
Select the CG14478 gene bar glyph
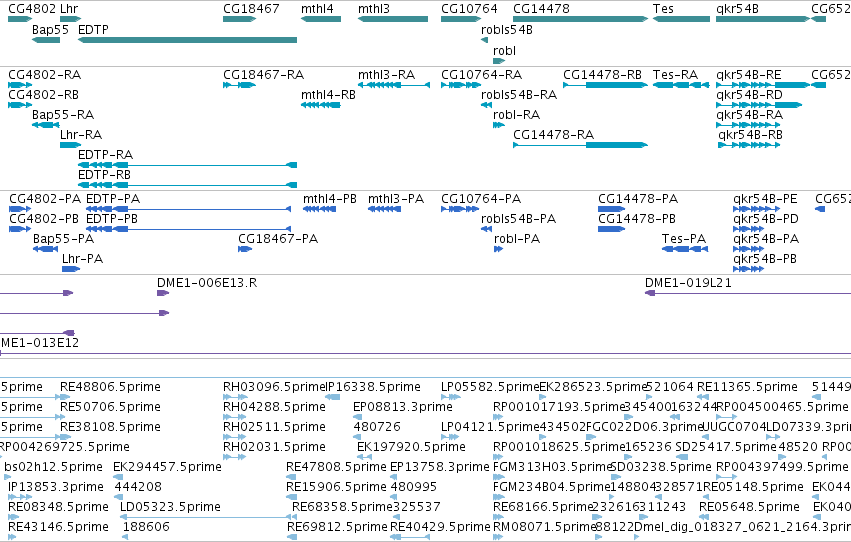click(x=580, y=19)
